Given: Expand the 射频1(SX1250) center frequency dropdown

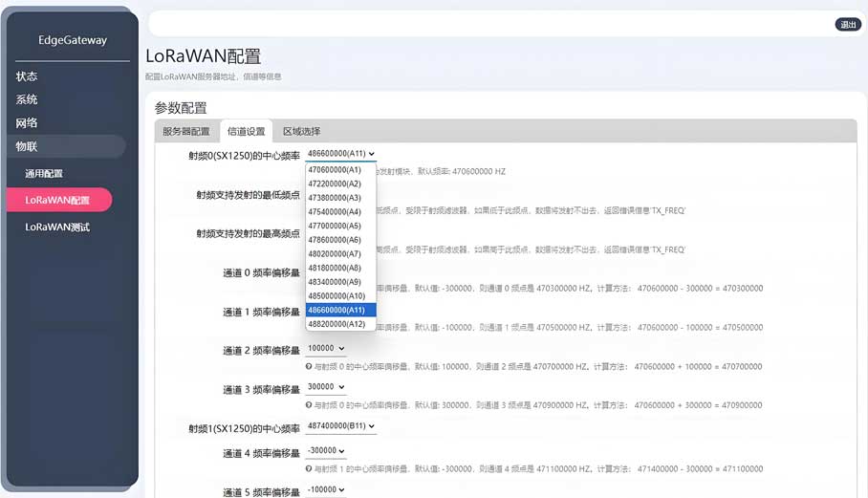Looking at the screenshot, I should [341, 426].
